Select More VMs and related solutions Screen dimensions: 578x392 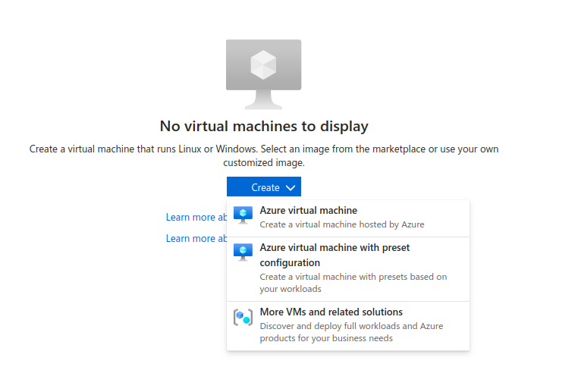[x=331, y=312]
